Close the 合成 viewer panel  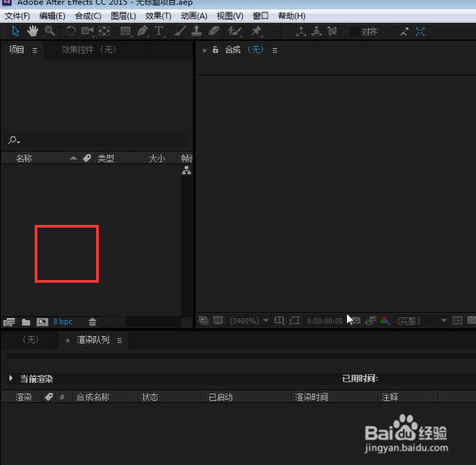(x=205, y=51)
